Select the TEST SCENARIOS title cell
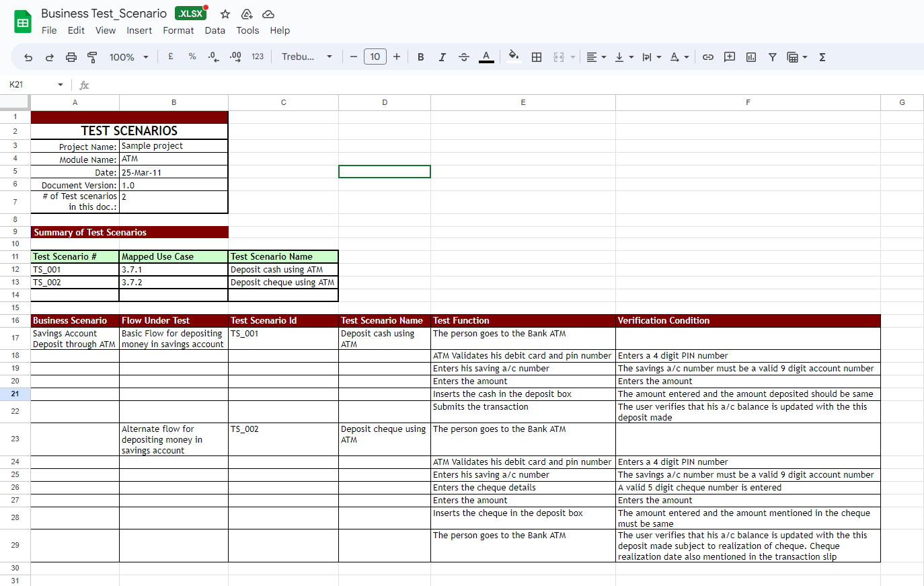Image resolution: width=924 pixels, height=586 pixels. 129,131
